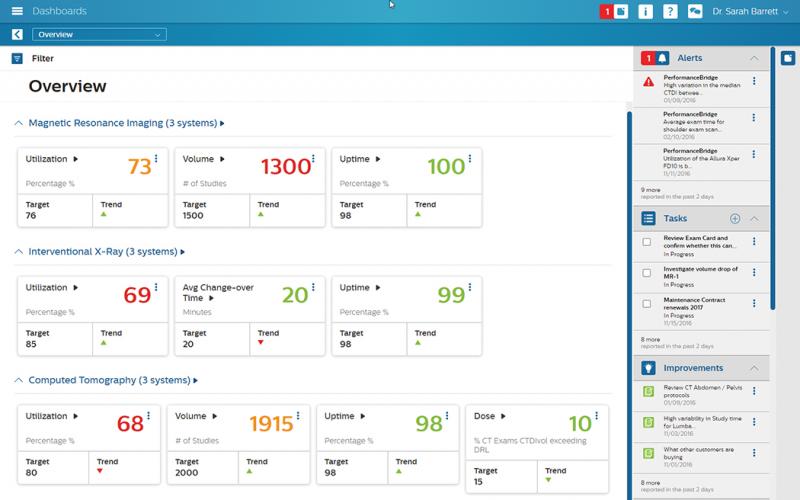The width and height of the screenshot is (800, 500).
Task: Check the Review Exam Card task checkbox
Action: (647, 242)
